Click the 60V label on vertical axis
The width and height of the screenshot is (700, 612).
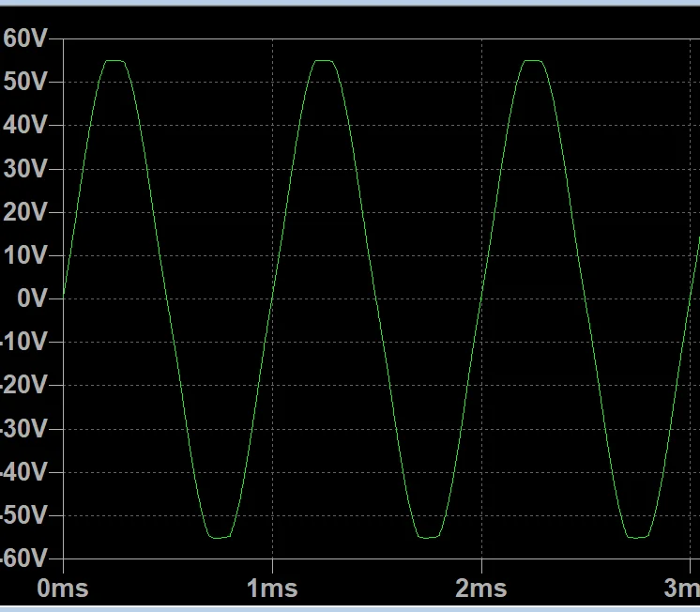pos(24,38)
